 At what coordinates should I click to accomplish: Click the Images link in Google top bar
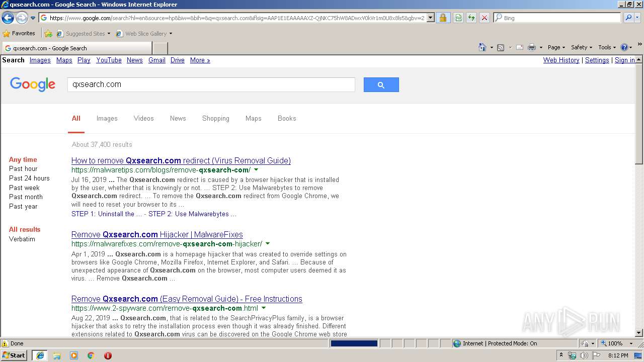[x=40, y=60]
